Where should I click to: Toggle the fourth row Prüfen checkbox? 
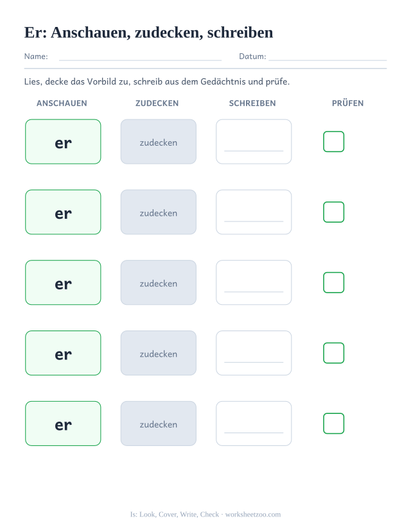(334, 353)
